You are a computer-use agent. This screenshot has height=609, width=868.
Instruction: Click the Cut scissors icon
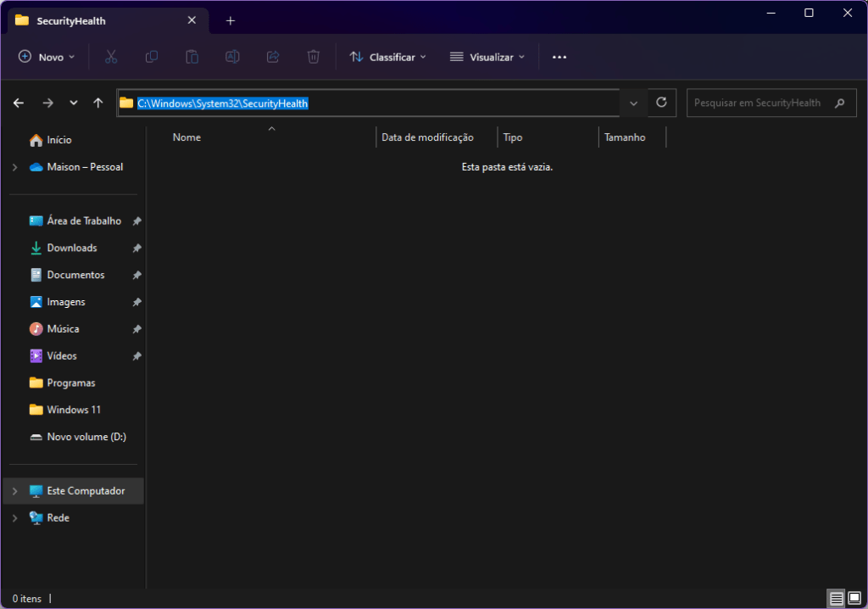pyautogui.click(x=111, y=57)
